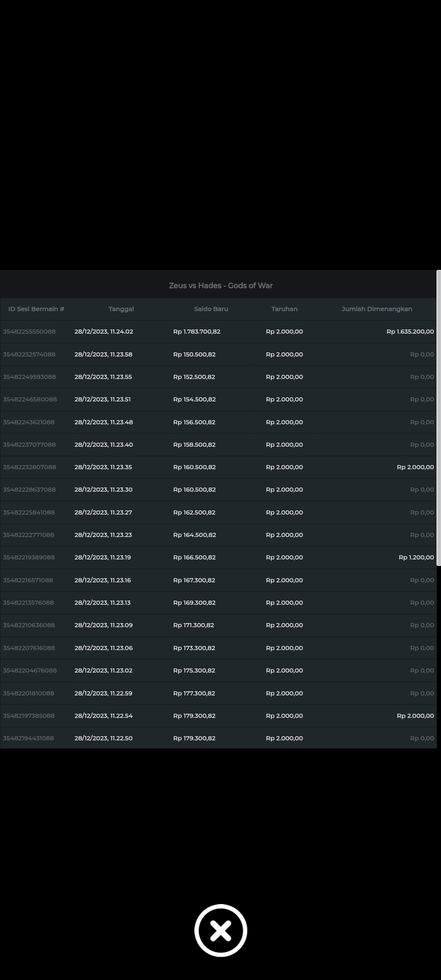The width and height of the screenshot is (441, 980).
Task: Close the game history with X icon
Action: click(x=220, y=930)
